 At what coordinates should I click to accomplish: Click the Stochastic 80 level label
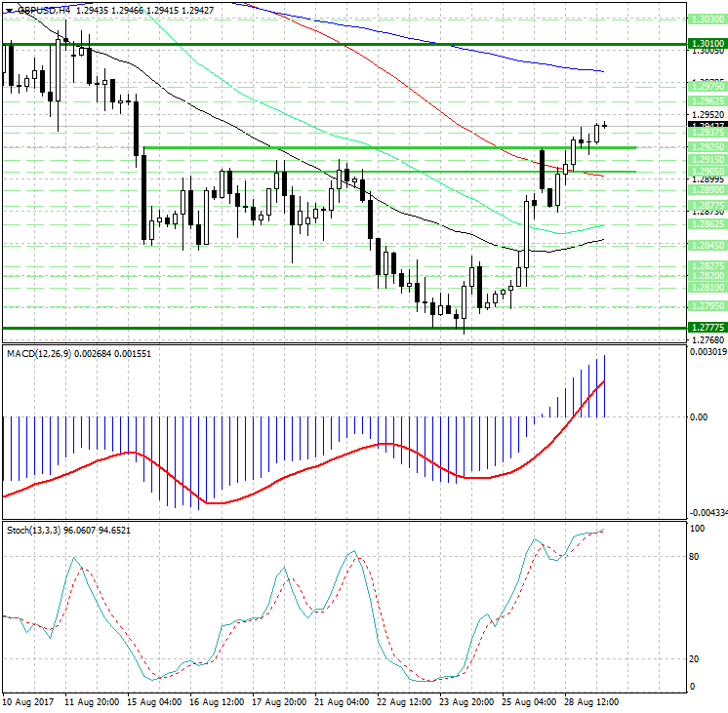tap(696, 557)
